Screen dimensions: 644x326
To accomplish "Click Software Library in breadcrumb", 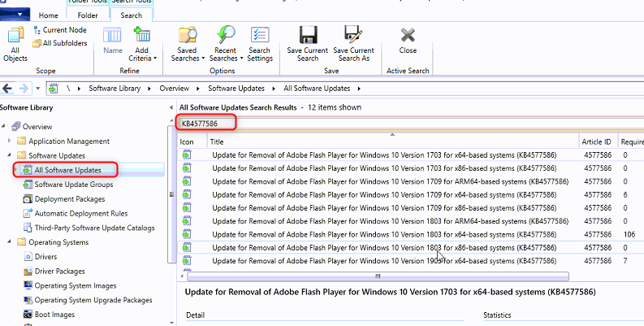I will [115, 89].
